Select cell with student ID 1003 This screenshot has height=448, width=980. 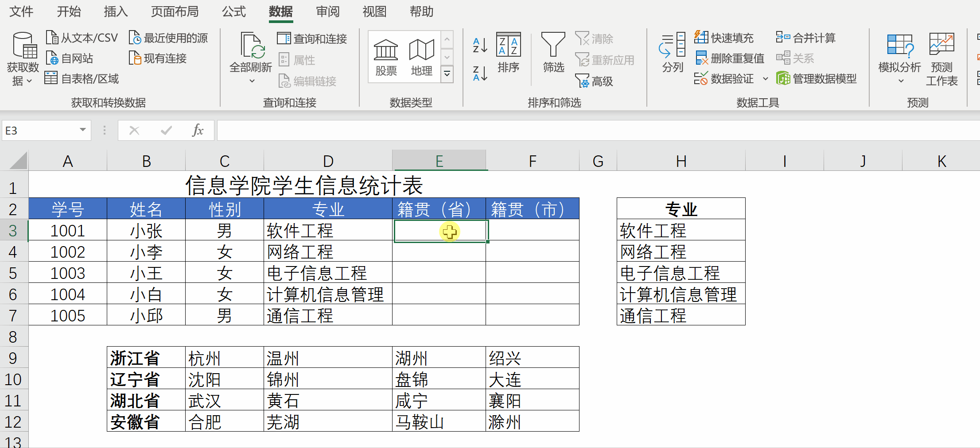pos(68,273)
